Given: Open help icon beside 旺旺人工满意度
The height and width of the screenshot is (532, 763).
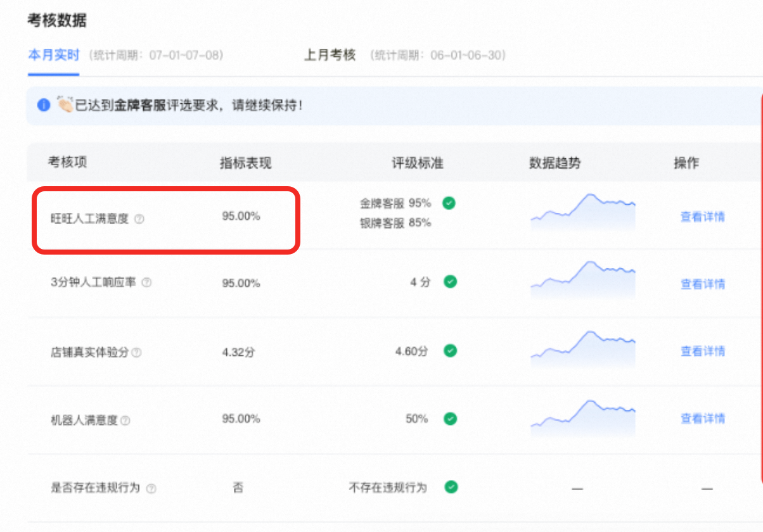Looking at the screenshot, I should (x=139, y=219).
